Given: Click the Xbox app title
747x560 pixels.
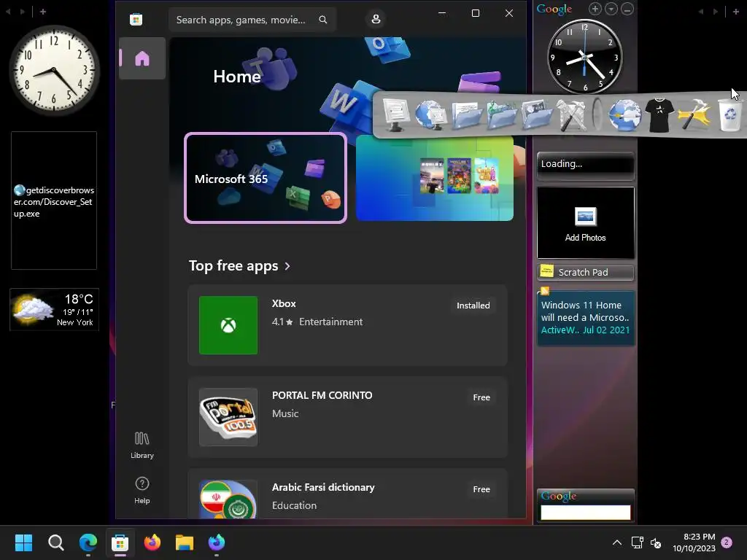Looking at the screenshot, I should click(284, 304).
